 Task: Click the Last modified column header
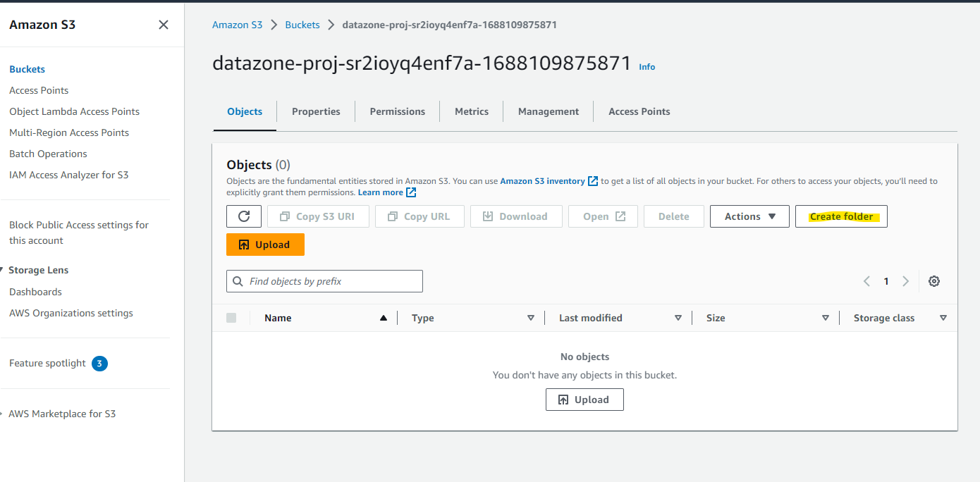coord(591,318)
